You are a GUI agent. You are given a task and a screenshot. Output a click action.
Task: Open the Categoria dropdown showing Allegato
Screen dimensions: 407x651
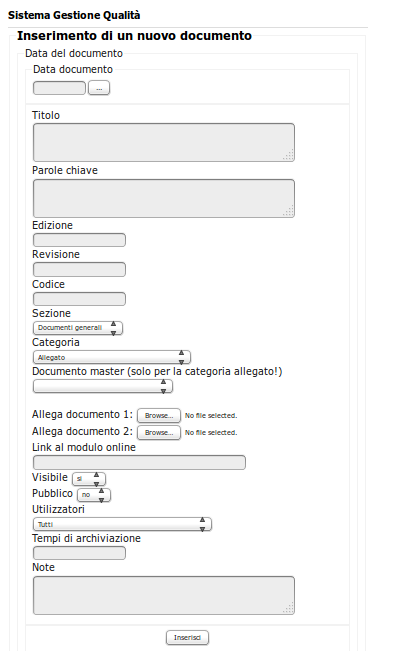pos(112,357)
